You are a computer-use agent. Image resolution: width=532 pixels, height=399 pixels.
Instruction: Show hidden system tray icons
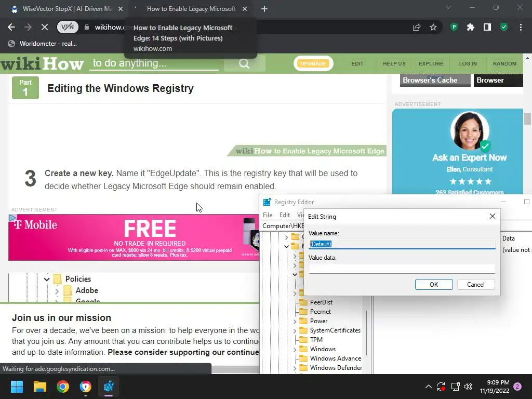[429, 387]
